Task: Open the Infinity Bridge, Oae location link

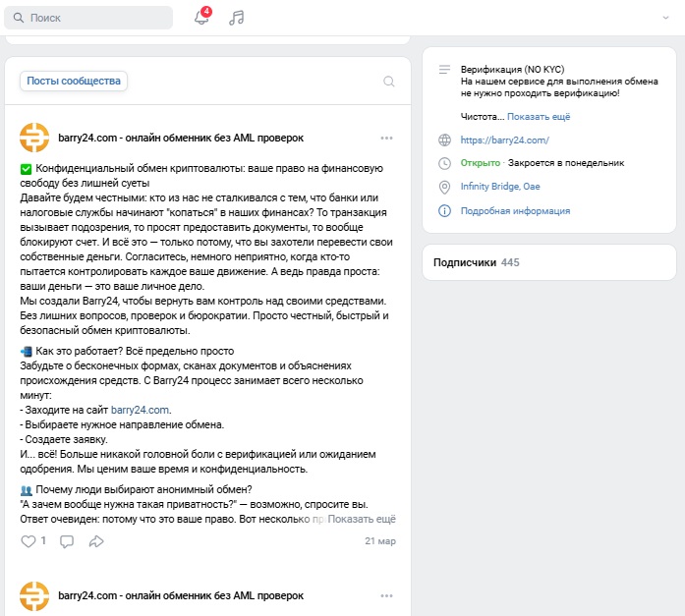Action: click(500, 187)
